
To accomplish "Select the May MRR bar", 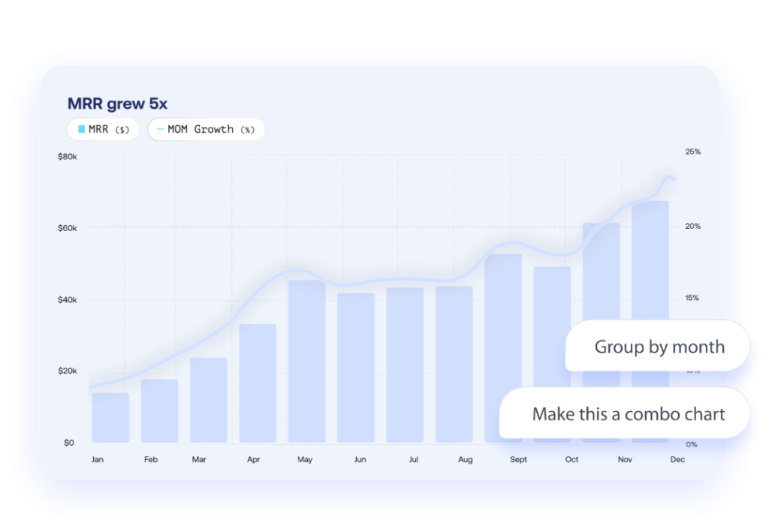I will pos(306,361).
